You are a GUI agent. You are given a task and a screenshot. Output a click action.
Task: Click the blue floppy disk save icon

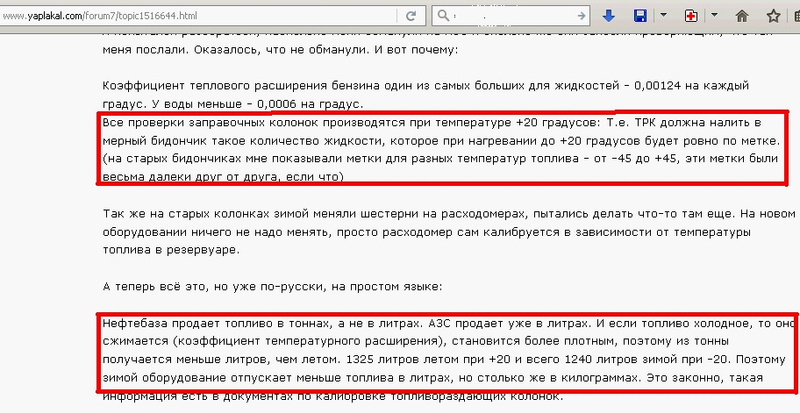coord(640,16)
